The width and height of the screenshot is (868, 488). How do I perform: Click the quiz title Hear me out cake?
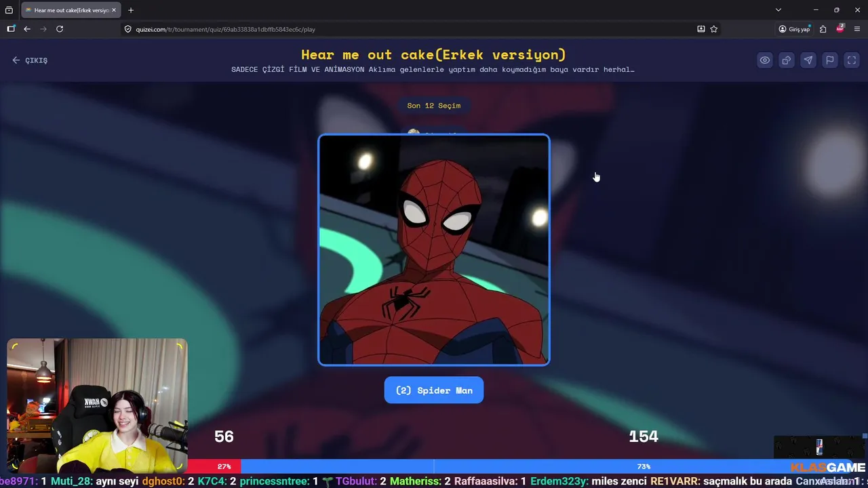point(433,55)
